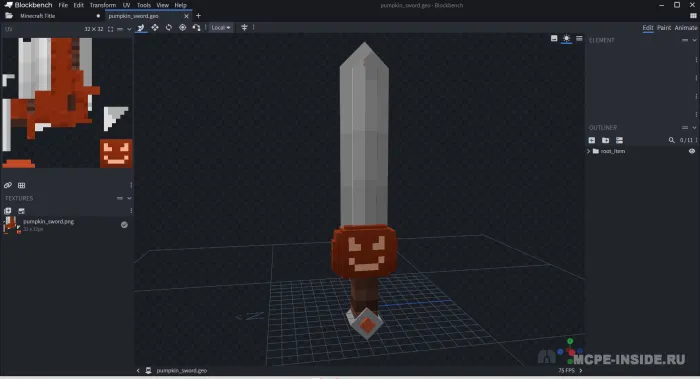
Task: Add a new tab with plus icon
Action: click(198, 16)
